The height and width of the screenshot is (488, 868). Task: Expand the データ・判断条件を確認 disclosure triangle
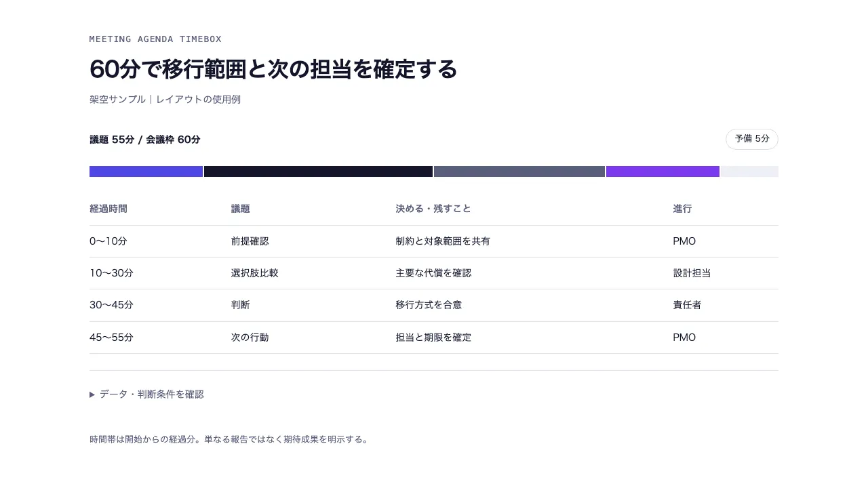pyautogui.click(x=92, y=394)
